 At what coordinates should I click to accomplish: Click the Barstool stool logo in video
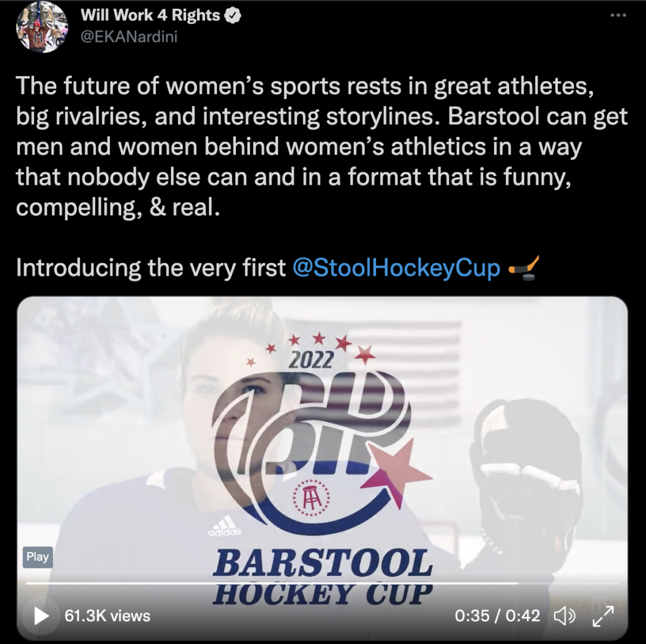pyautogui.click(x=312, y=498)
